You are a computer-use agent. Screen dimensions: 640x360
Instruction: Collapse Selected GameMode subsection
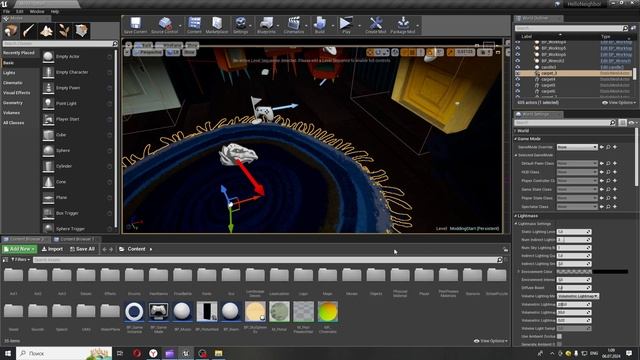pyautogui.click(x=516, y=155)
